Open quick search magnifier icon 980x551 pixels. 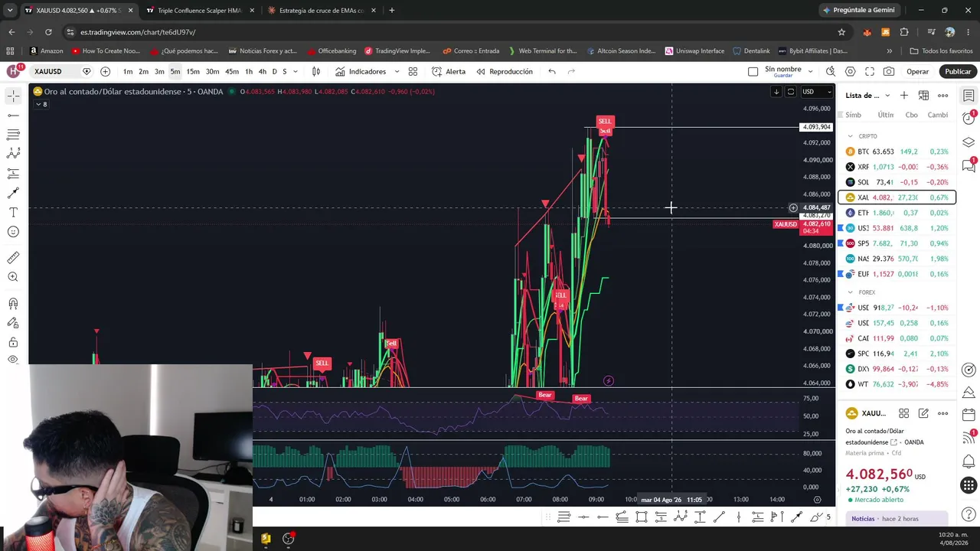(x=831, y=71)
